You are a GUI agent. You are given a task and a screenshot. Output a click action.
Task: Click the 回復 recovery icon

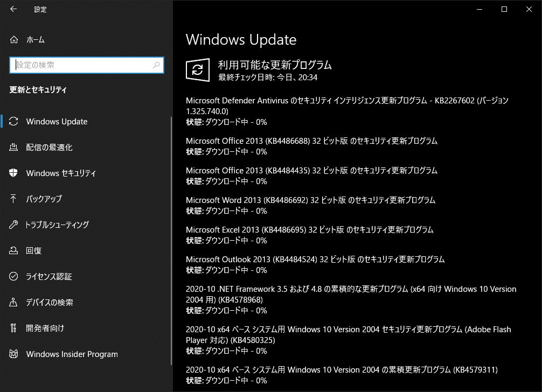[13, 250]
